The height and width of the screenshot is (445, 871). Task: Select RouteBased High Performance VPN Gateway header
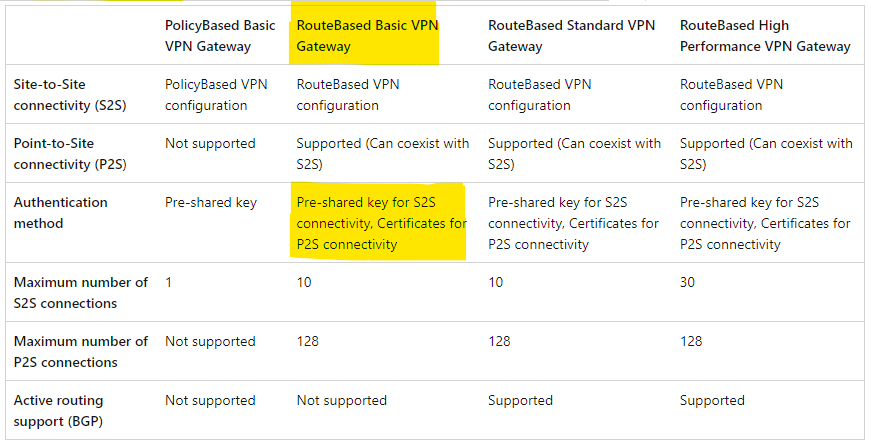coord(765,36)
